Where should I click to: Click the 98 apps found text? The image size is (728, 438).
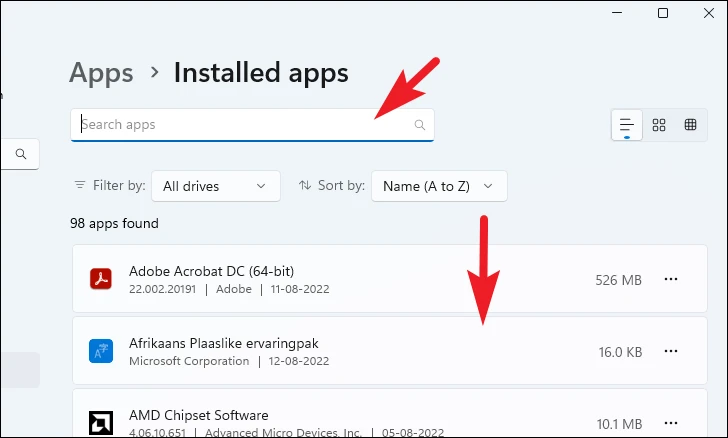tap(114, 223)
